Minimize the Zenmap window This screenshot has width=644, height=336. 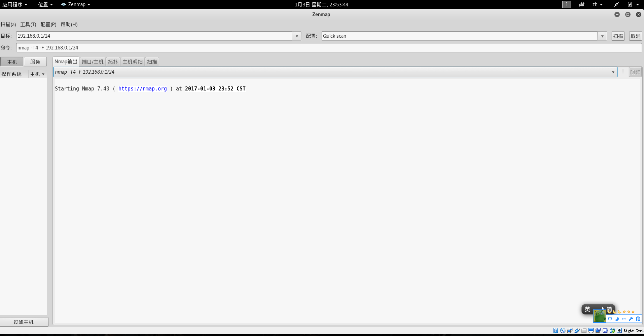pos(617,14)
